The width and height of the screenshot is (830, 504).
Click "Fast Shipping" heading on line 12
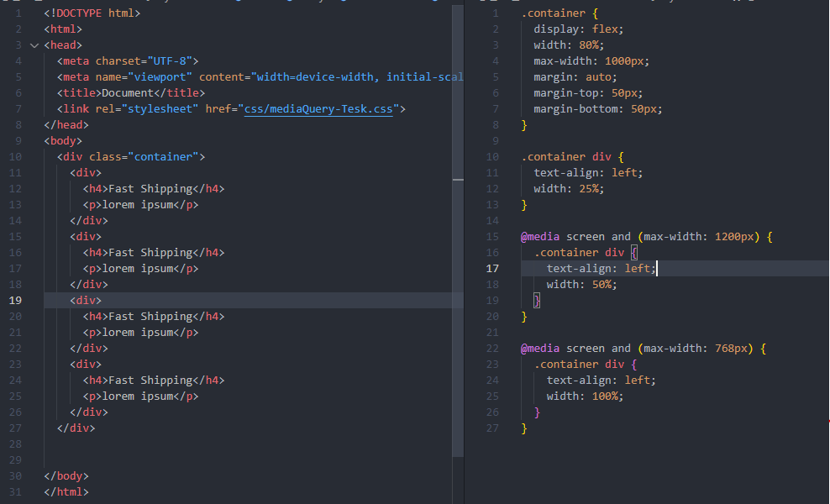(x=150, y=188)
